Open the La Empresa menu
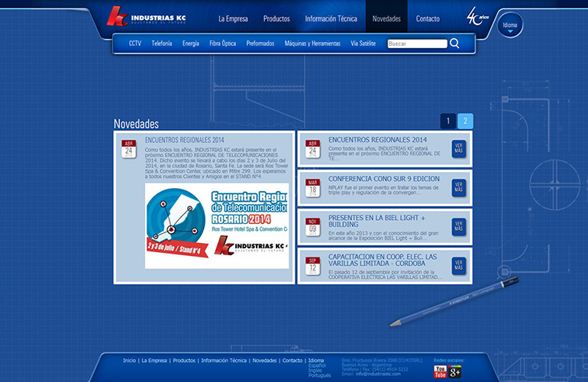Image resolution: width=588 pixels, height=382 pixels. pyautogui.click(x=233, y=19)
